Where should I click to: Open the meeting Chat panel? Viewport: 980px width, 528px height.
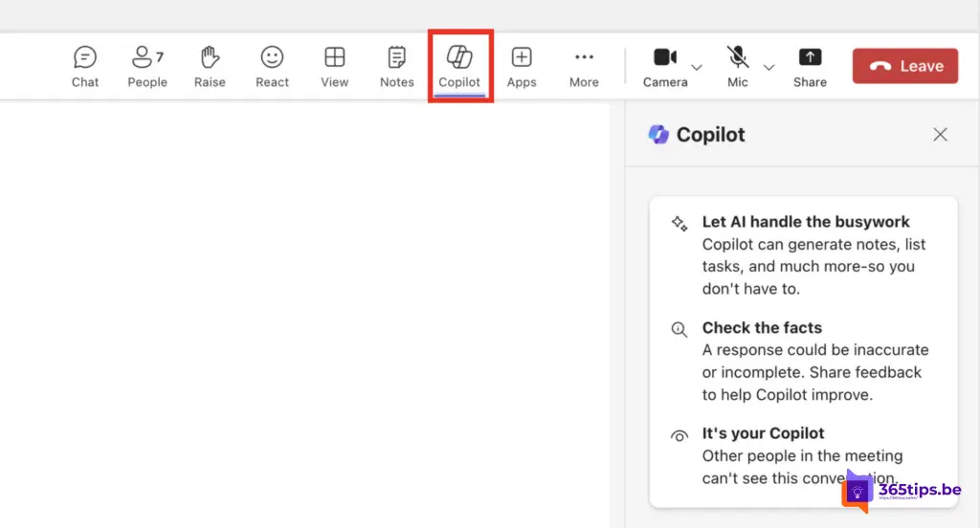[x=85, y=66]
